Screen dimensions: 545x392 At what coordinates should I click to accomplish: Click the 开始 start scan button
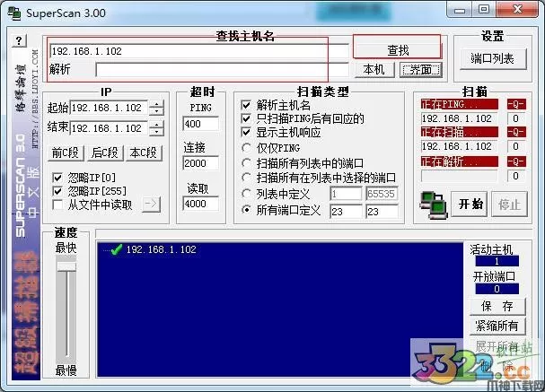470,205
